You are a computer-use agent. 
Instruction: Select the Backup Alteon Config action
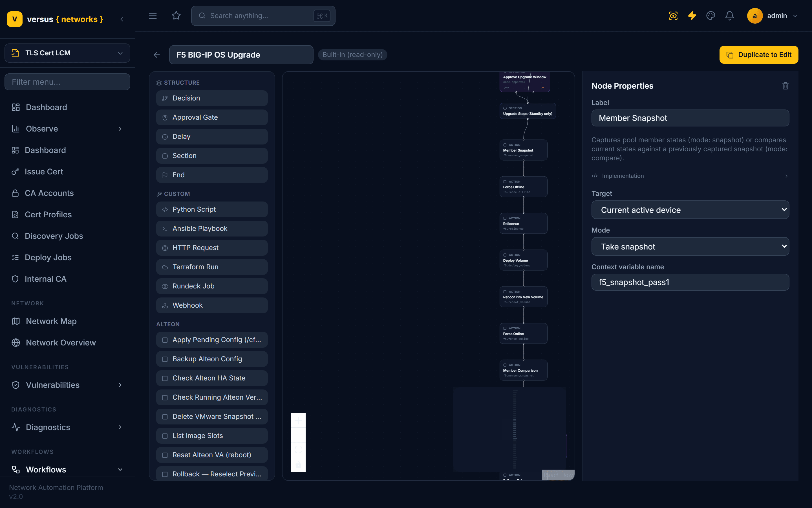pos(212,359)
